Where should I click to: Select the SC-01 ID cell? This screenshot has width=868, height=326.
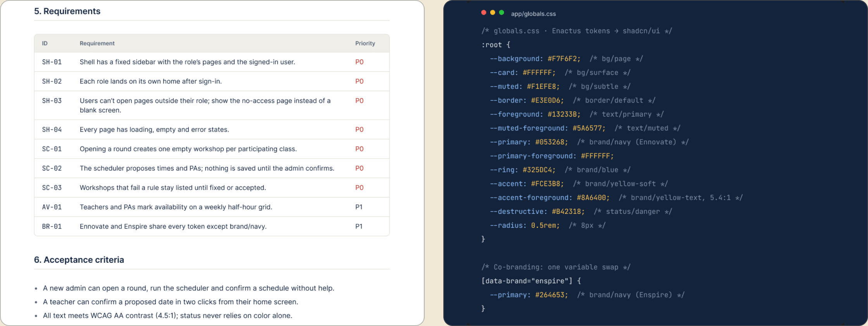click(52, 149)
